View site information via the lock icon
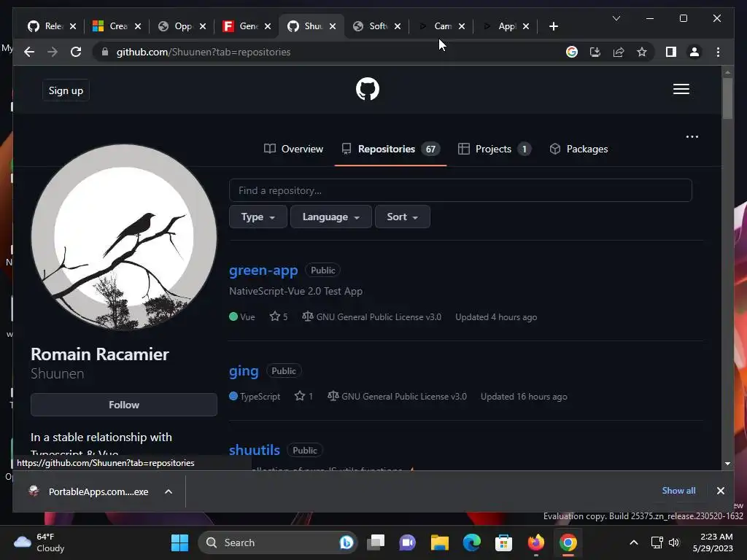747x560 pixels. (105, 52)
